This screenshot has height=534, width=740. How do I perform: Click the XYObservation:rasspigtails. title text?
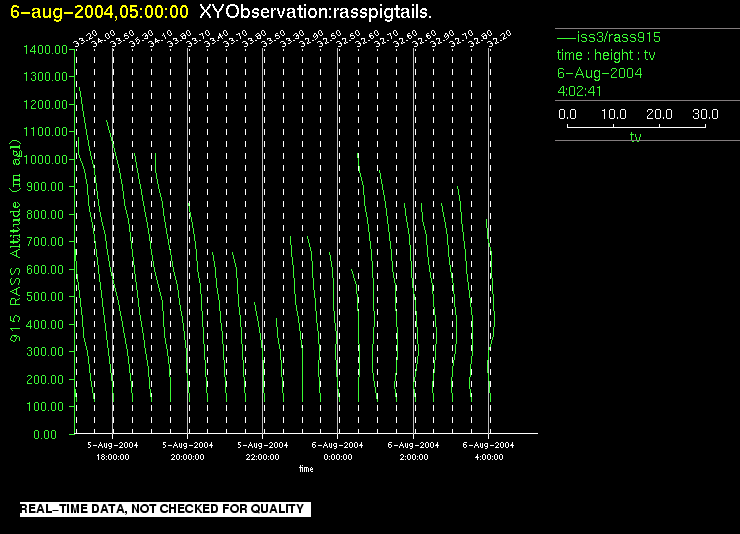pos(315,12)
